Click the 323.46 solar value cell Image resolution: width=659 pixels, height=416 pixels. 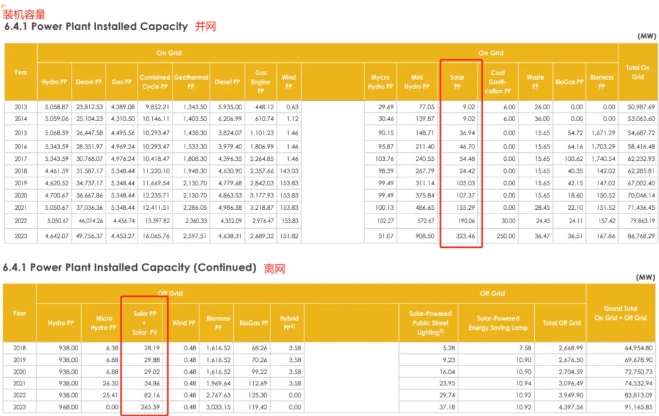(460, 237)
